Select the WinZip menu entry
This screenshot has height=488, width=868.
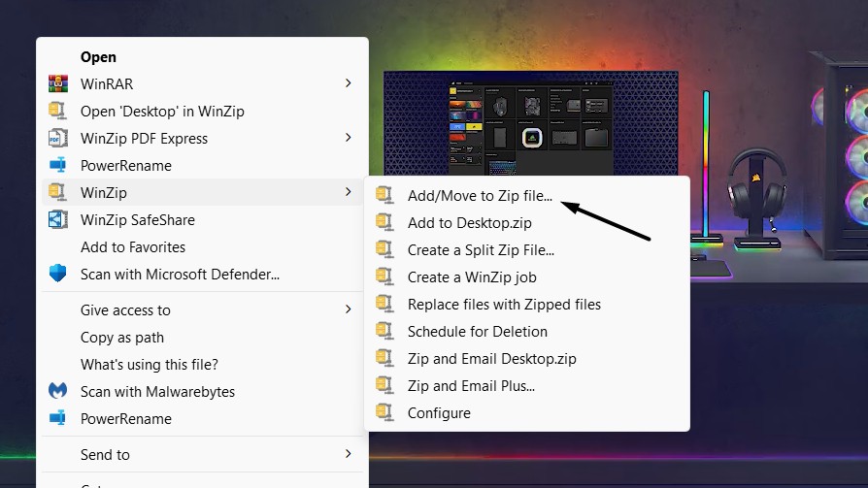point(203,192)
